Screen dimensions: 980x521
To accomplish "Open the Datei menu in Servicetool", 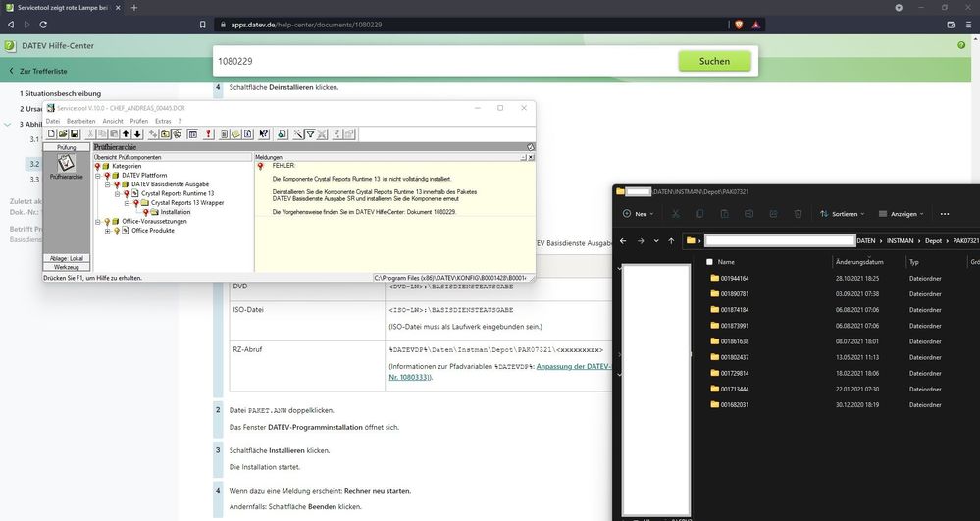I will tap(53, 121).
